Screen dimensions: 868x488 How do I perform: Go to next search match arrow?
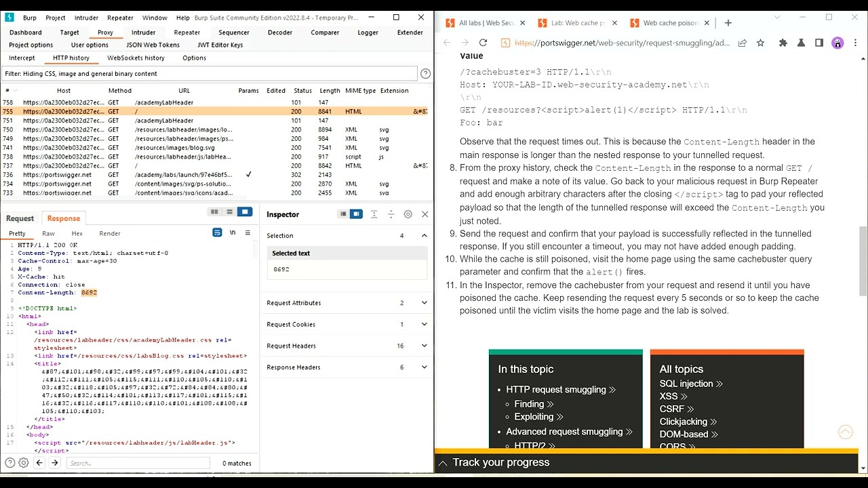click(x=55, y=463)
